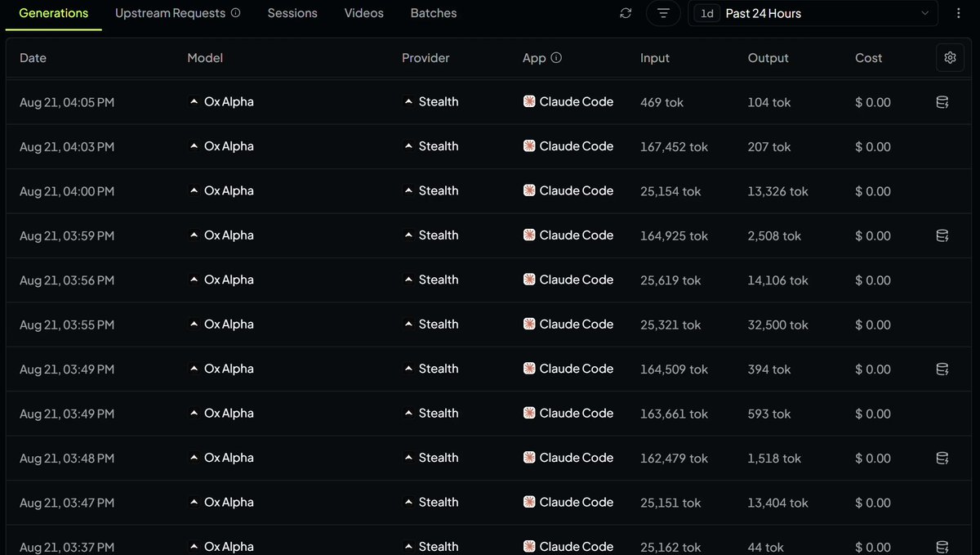Open the Sessions tab
The height and width of the screenshot is (555, 980).
(x=292, y=13)
